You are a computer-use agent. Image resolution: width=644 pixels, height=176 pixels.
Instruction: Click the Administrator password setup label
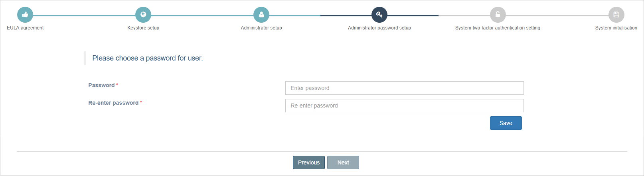click(379, 28)
